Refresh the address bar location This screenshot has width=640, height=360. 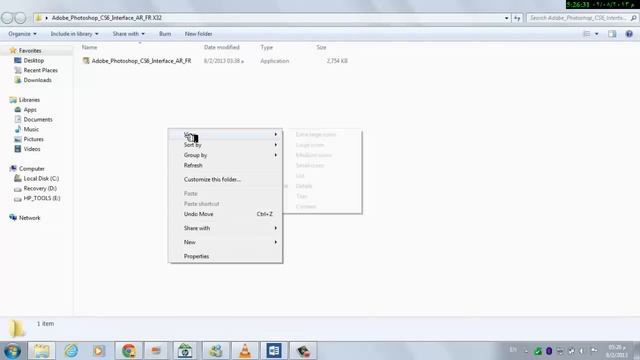pos(517,18)
